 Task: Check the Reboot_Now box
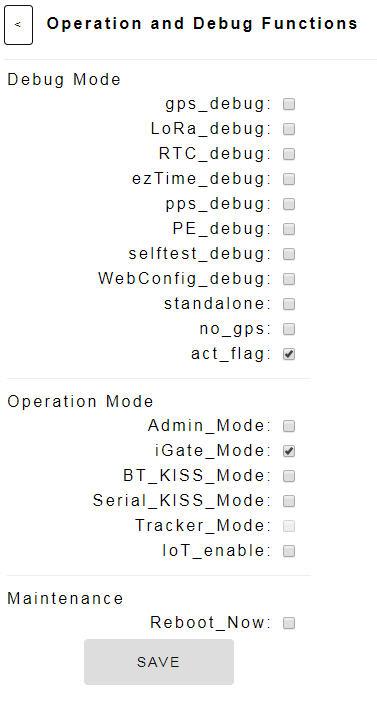(289, 623)
